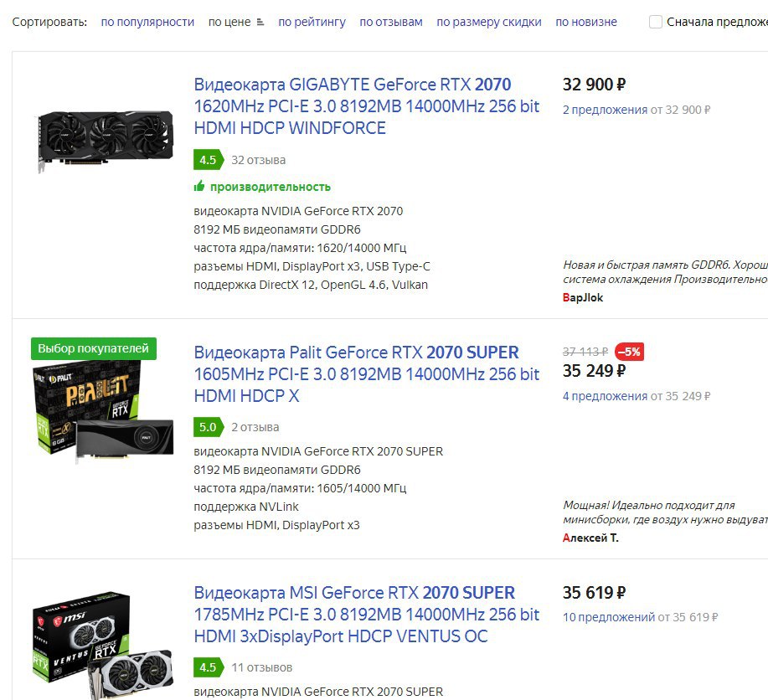Sort by discount size
This screenshot has width=768, height=700.
(x=489, y=22)
